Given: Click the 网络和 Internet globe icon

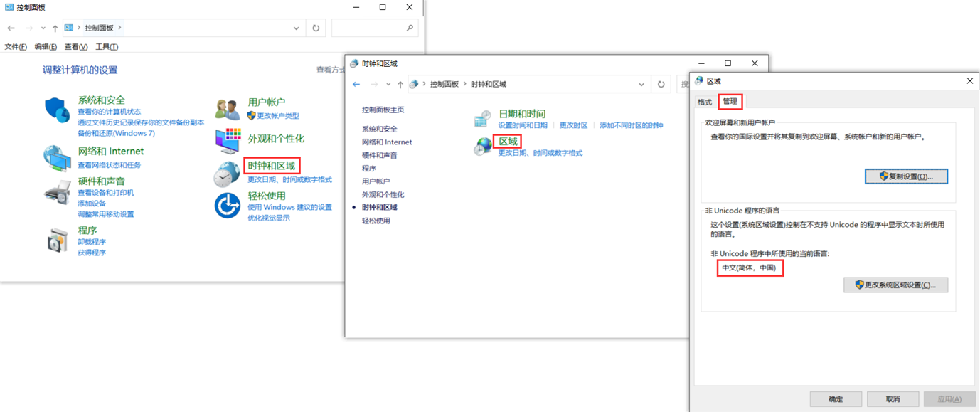Looking at the screenshot, I should [x=57, y=159].
